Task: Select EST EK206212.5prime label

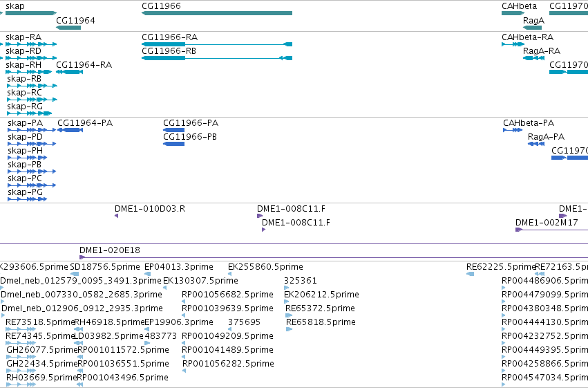Action: click(321, 295)
